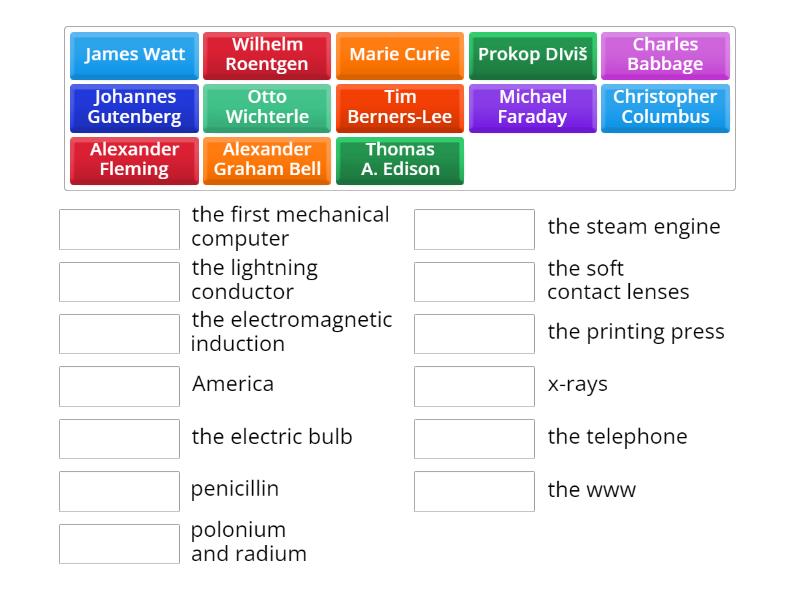Select the slot beside polonium and radium
The height and width of the screenshot is (600, 800).
(x=119, y=544)
